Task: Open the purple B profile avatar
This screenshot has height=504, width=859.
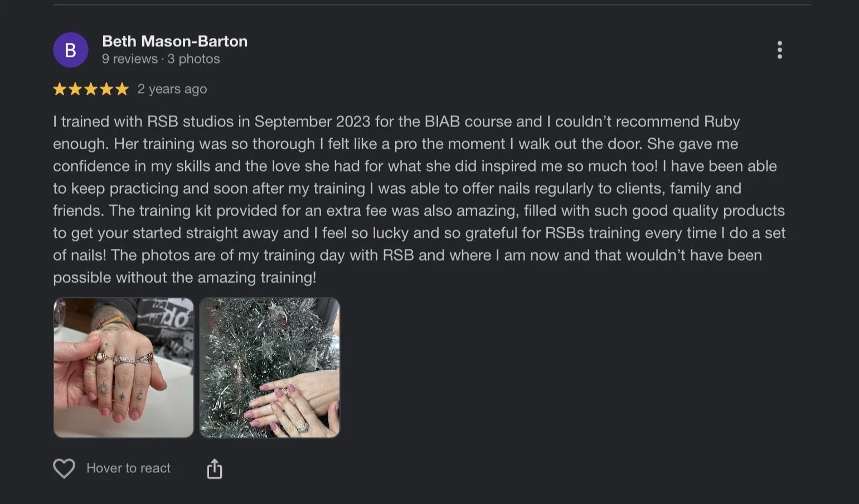Action: [70, 50]
